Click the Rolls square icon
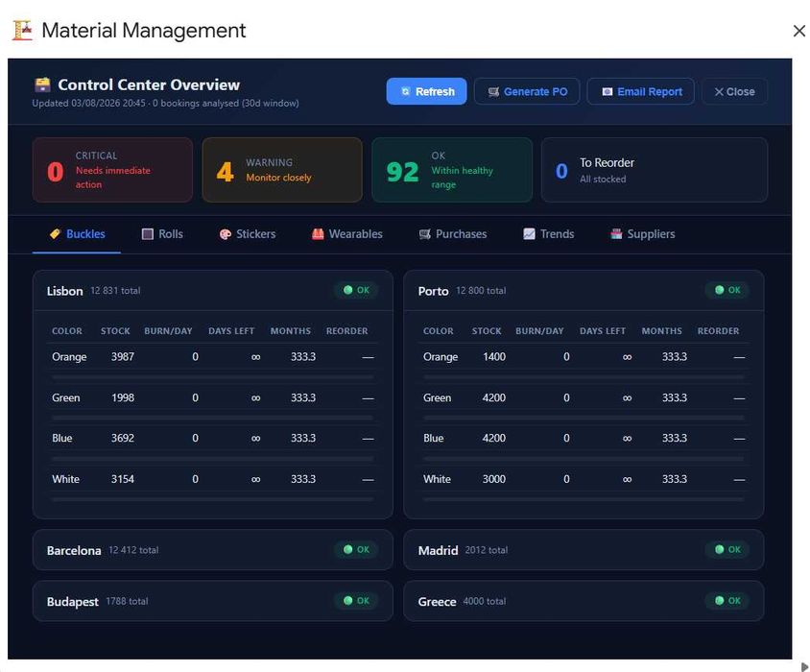The image size is (810, 672). [148, 234]
